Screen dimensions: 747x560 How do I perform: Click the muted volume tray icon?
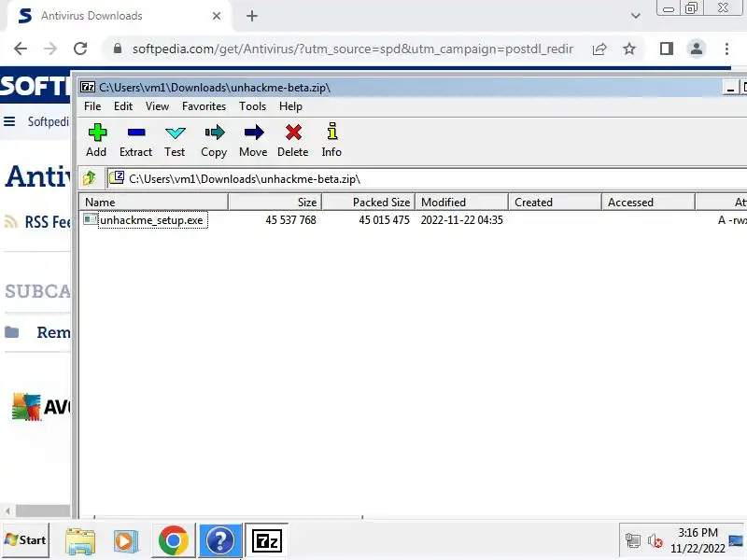[655, 541]
